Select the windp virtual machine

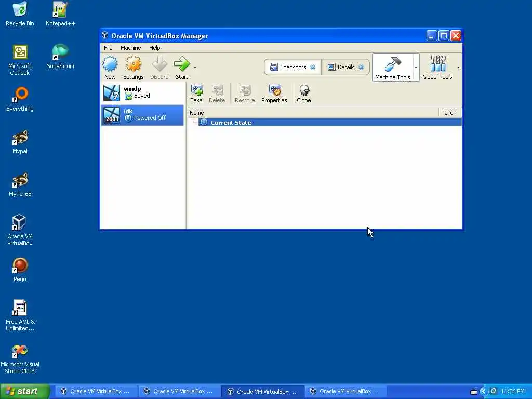pyautogui.click(x=142, y=93)
